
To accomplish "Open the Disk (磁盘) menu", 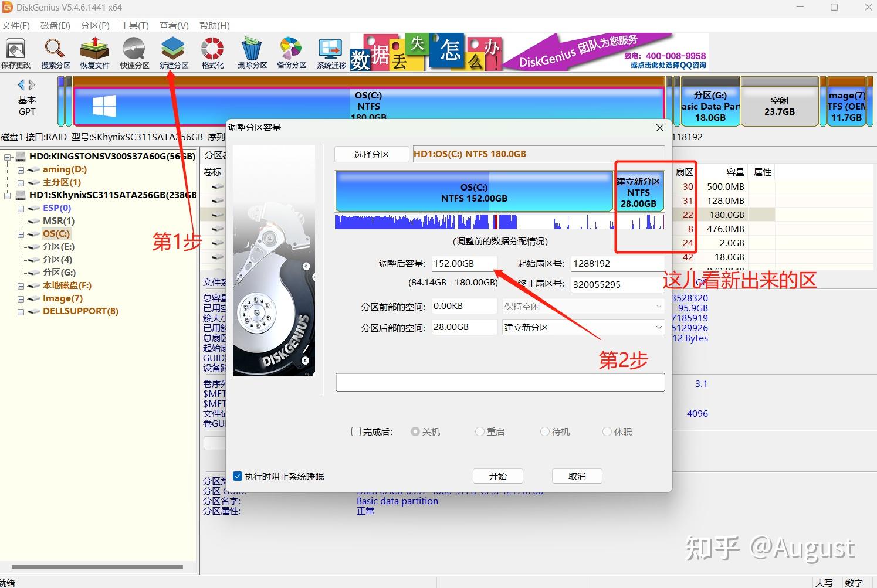I will 55,25.
